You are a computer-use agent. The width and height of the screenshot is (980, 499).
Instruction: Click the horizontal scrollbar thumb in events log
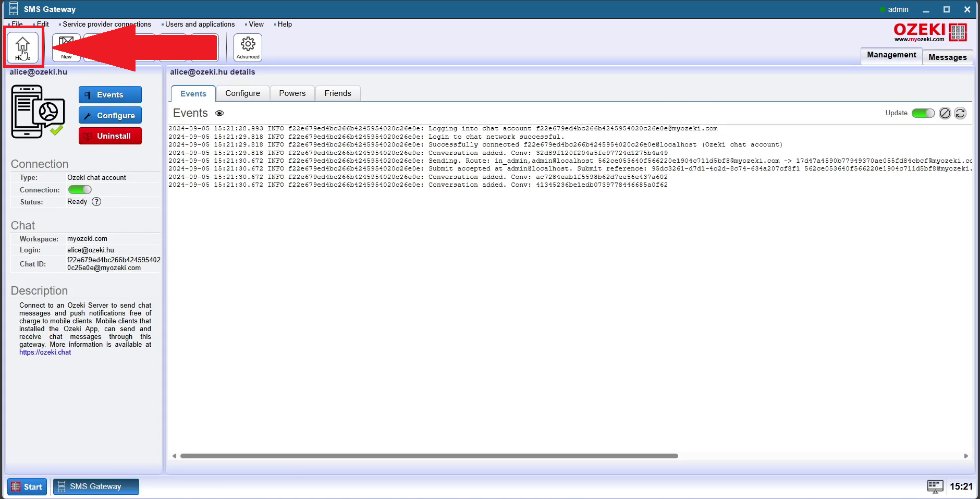click(x=429, y=456)
